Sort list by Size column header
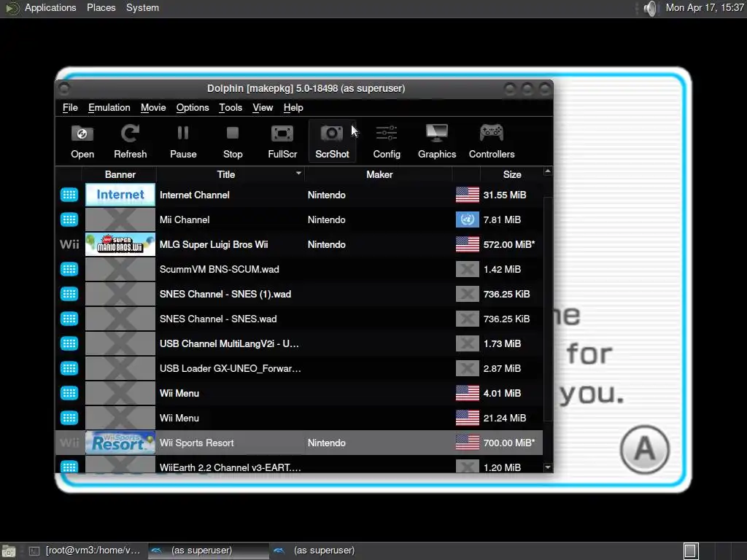Screen dimensions: 747x560 [x=512, y=174]
